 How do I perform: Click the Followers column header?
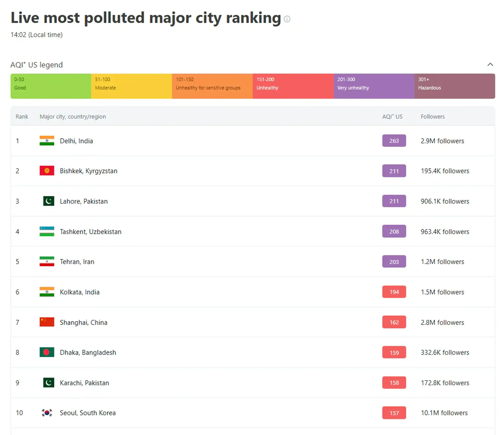(432, 117)
